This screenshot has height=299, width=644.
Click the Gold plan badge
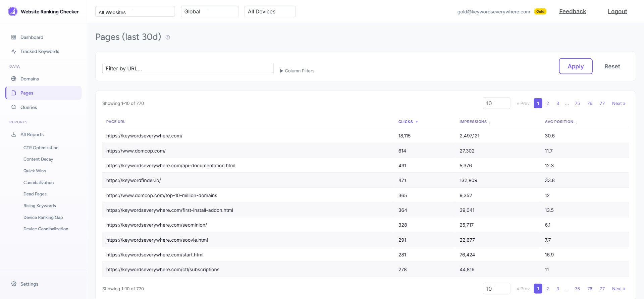pyautogui.click(x=540, y=11)
